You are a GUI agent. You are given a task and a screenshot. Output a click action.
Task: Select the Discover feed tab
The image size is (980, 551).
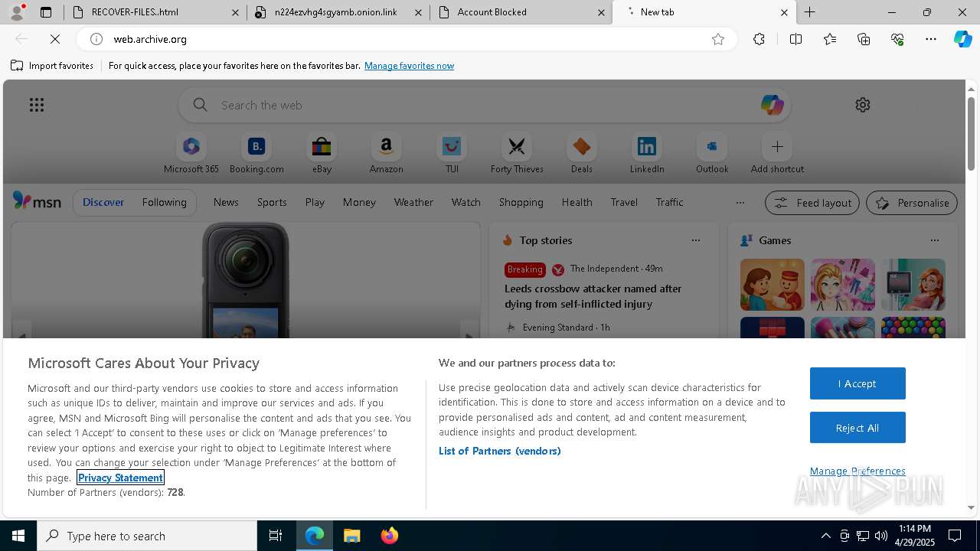pyautogui.click(x=103, y=202)
